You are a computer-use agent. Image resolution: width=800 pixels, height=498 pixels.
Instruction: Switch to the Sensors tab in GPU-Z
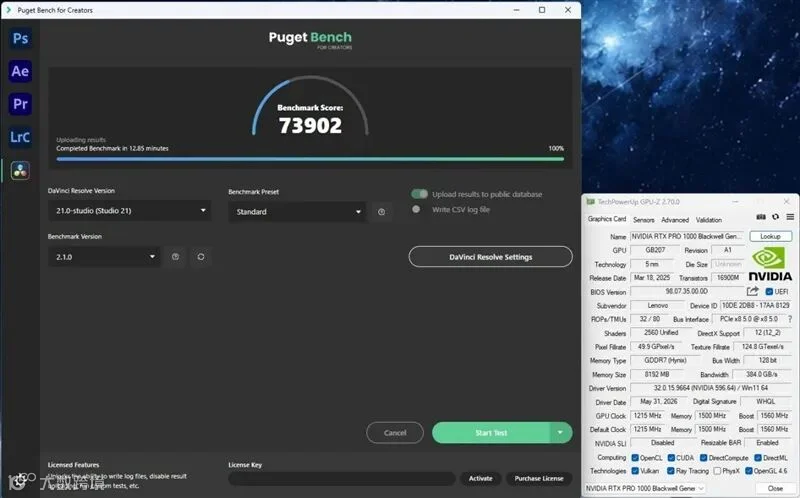click(x=643, y=220)
